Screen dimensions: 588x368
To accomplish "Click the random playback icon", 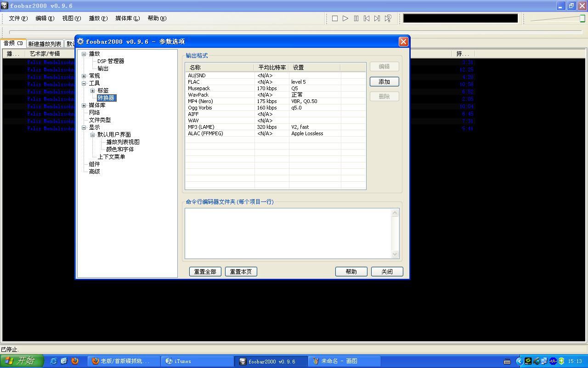I will click(388, 18).
